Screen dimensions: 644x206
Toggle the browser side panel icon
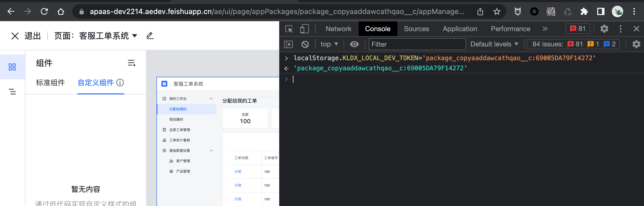point(601,11)
